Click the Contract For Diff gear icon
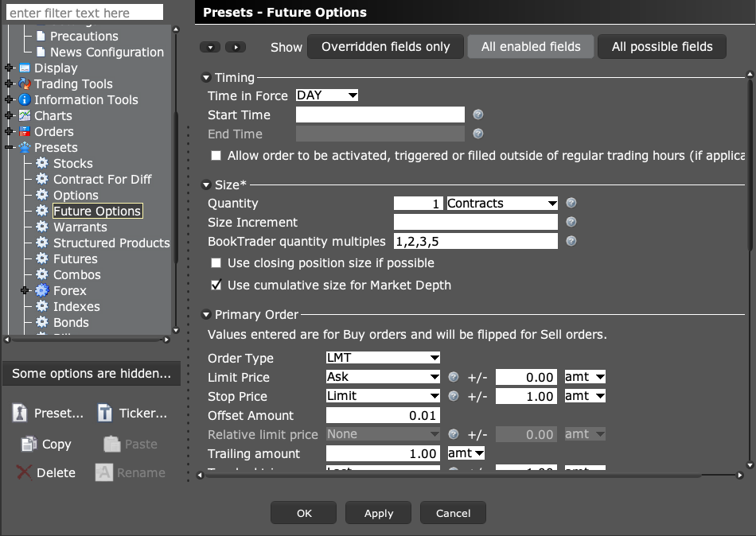The height and width of the screenshot is (536, 756). click(x=42, y=179)
